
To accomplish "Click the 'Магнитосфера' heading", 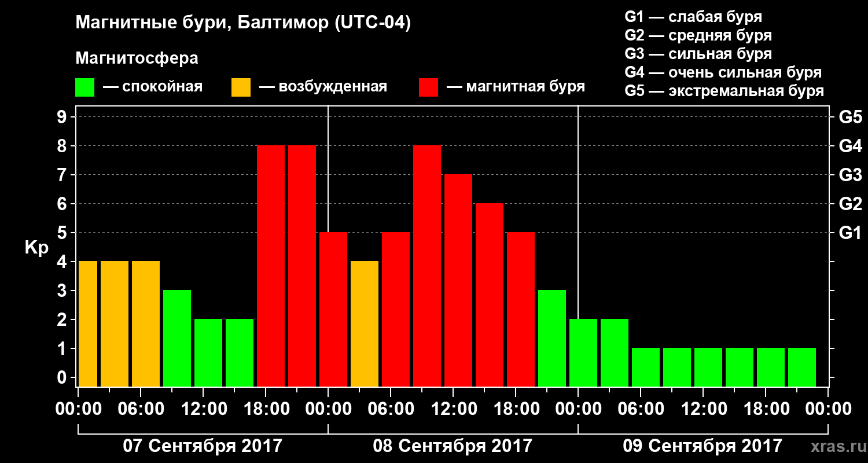I will point(137,58).
